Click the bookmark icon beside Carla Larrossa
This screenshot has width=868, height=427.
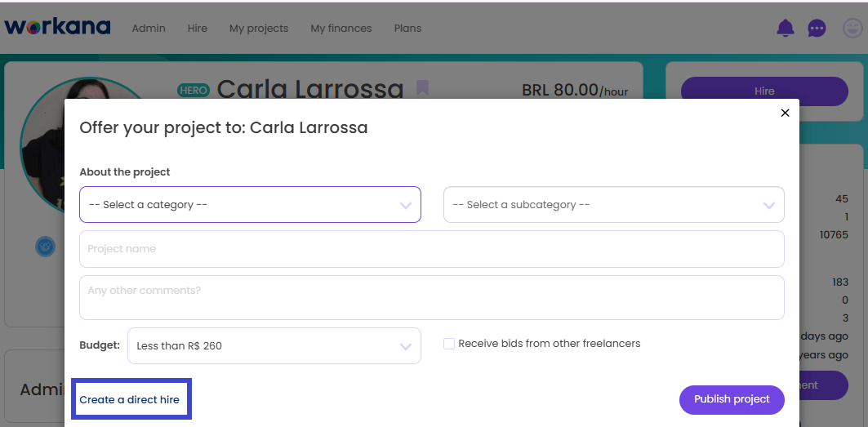[422, 87]
